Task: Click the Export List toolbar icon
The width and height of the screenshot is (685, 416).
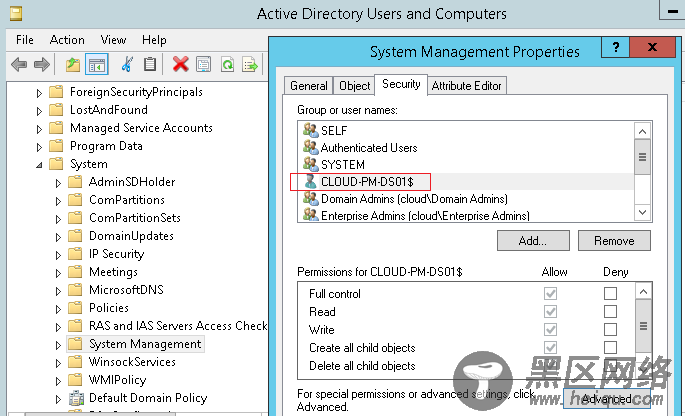Action: [x=250, y=65]
